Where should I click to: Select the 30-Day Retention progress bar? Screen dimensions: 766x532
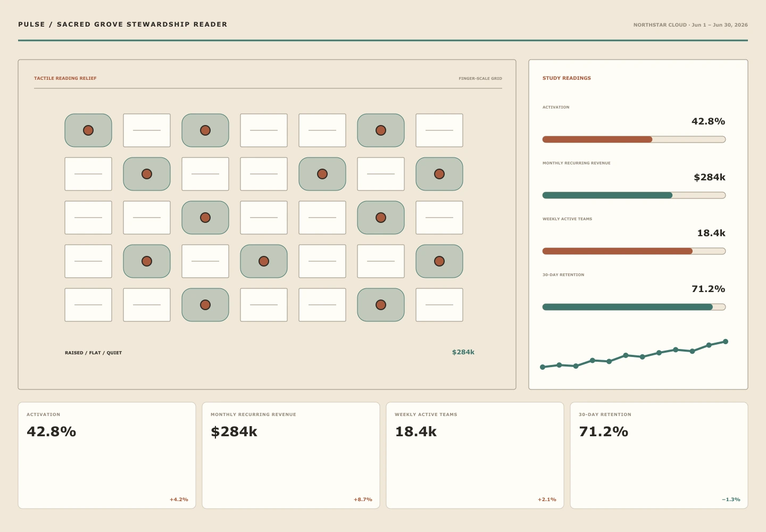tap(634, 307)
